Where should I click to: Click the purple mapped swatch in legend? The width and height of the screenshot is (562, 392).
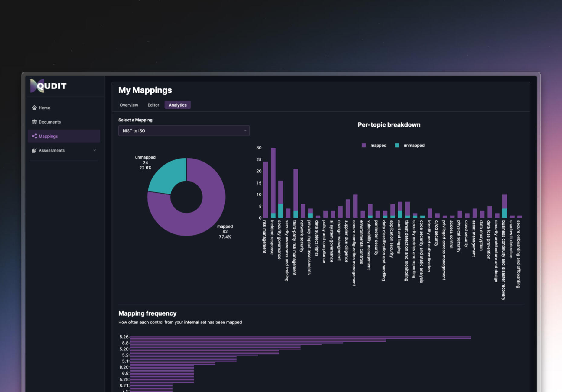(364, 146)
